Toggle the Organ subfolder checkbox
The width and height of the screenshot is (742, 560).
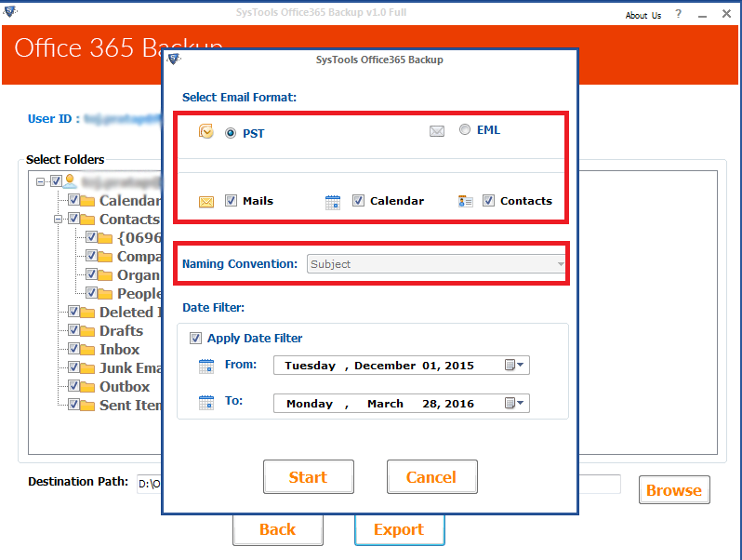(x=91, y=274)
